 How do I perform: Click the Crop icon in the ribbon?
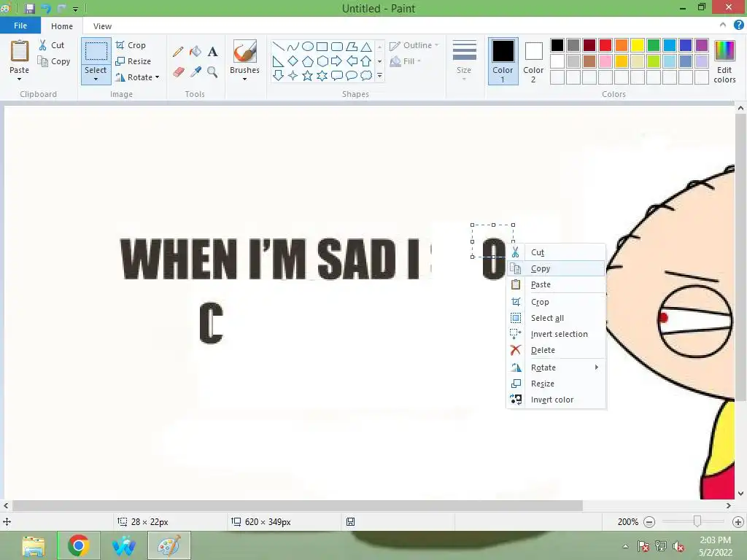tap(120, 44)
